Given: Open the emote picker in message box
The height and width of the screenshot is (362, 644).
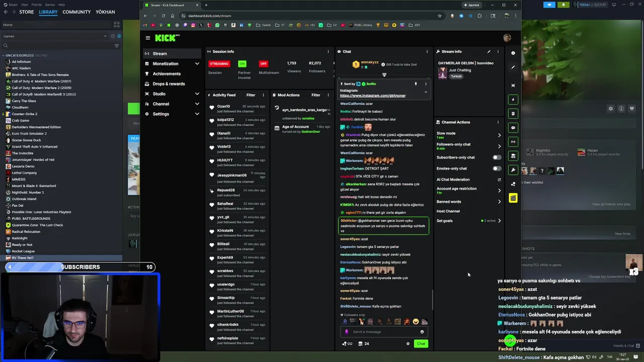Looking at the screenshot, I should [422, 332].
